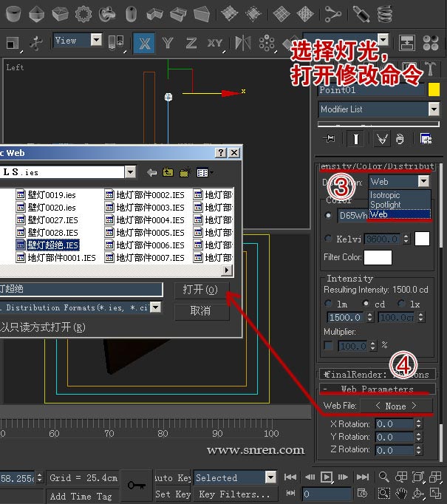Open the Modifier List dropdown
The height and width of the screenshot is (504, 447).
click(x=434, y=109)
